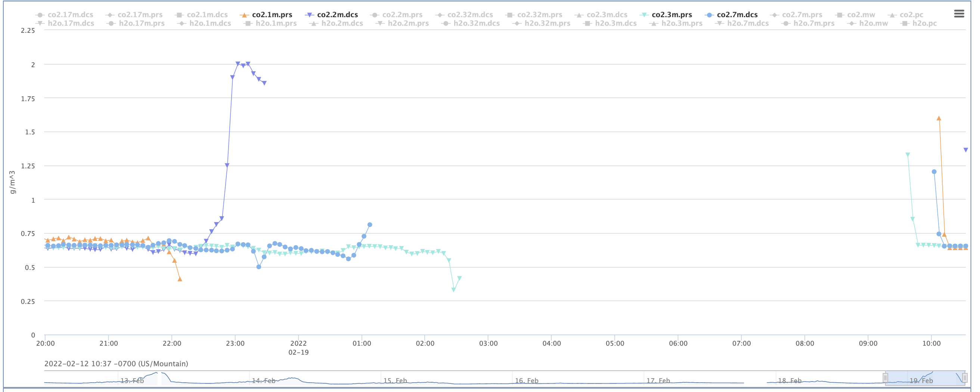980x392 pixels.
Task: Click the co2.1m.prs orange triangle legend icon
Action: coord(244,15)
